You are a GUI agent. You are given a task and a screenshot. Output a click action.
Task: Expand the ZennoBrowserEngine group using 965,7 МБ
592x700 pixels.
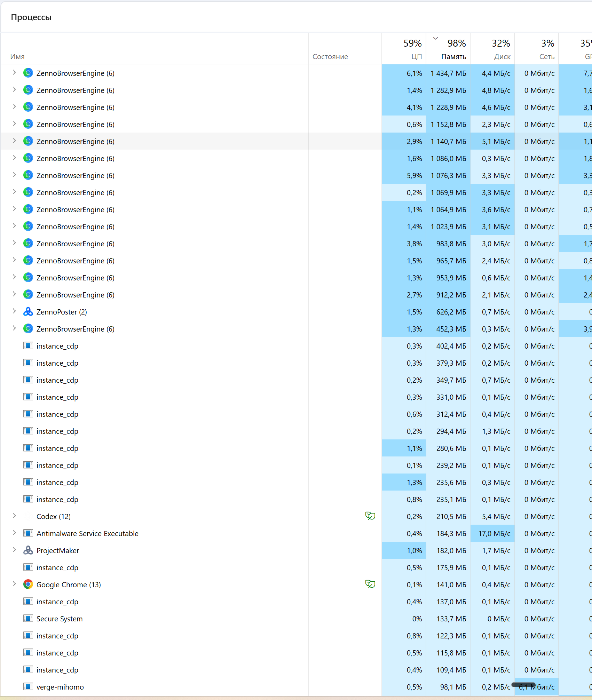click(14, 260)
